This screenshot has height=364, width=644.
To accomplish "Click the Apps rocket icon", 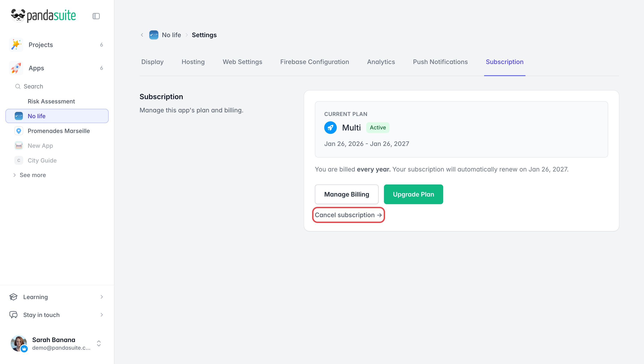I will pos(16,68).
